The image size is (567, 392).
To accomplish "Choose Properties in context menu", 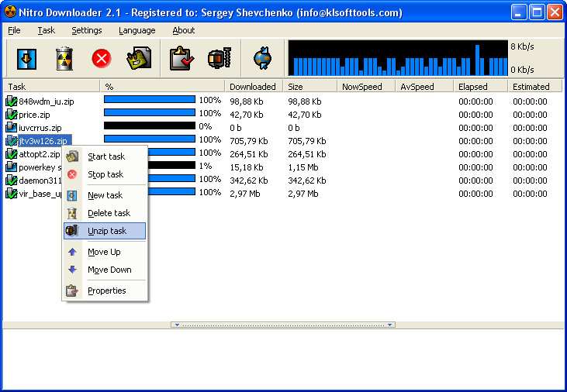I will pos(105,291).
